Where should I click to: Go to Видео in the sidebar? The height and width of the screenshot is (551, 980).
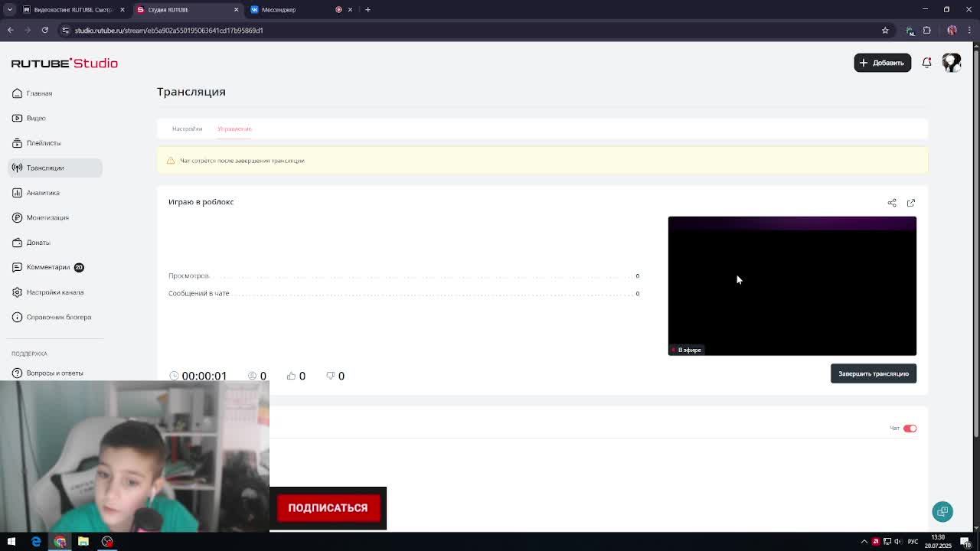pyautogui.click(x=36, y=118)
